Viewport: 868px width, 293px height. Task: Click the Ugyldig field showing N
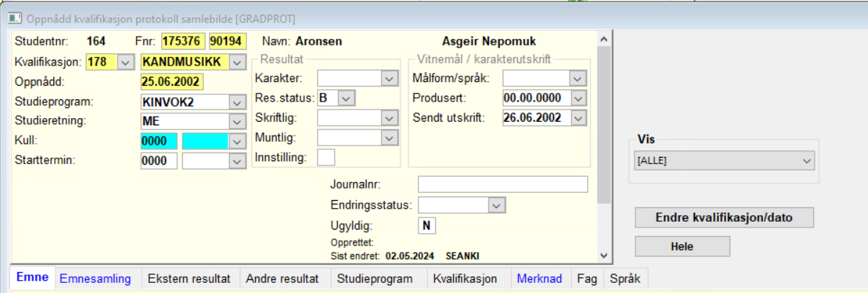(427, 226)
